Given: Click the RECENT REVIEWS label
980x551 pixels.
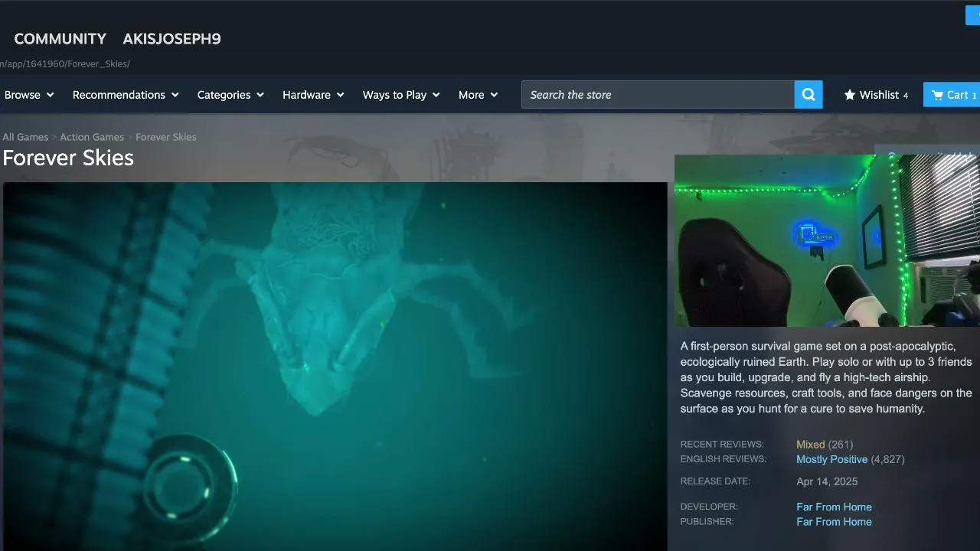Looking at the screenshot, I should 722,445.
